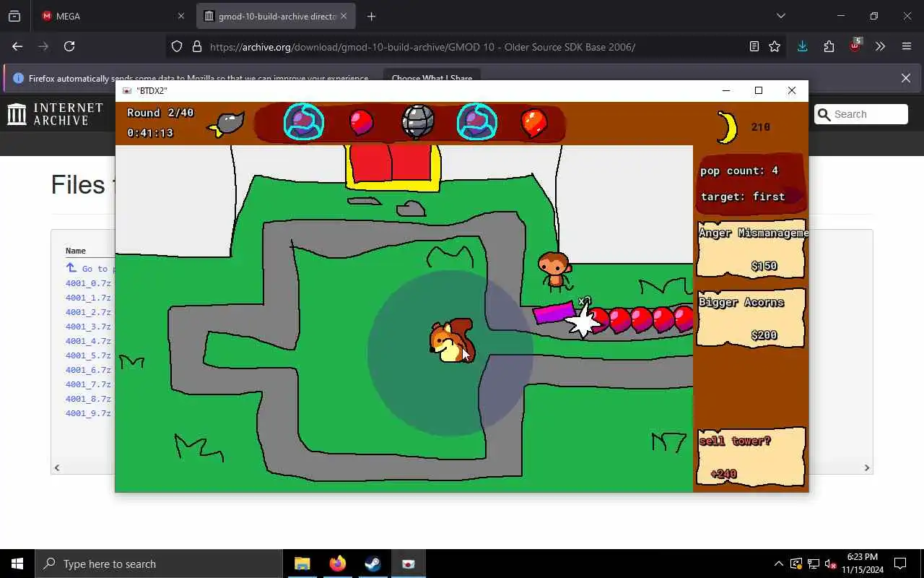Open the 4001_3.7z file link
The image size is (924, 578).
(x=88, y=327)
